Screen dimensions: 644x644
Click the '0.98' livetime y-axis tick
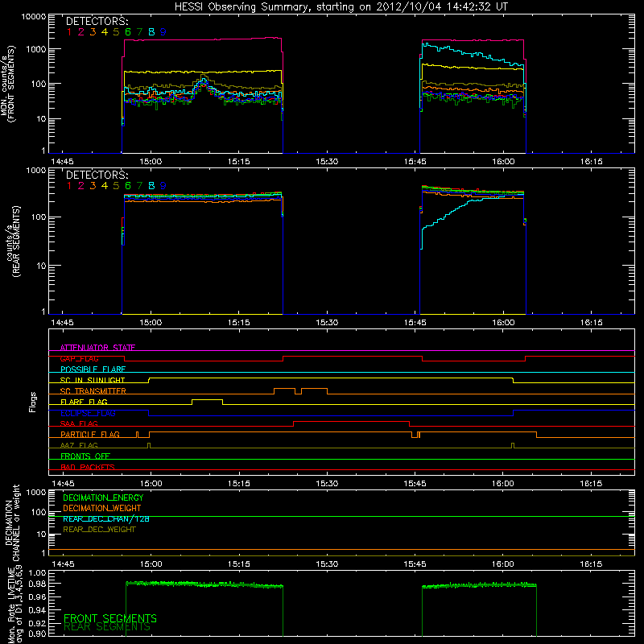tap(37, 584)
